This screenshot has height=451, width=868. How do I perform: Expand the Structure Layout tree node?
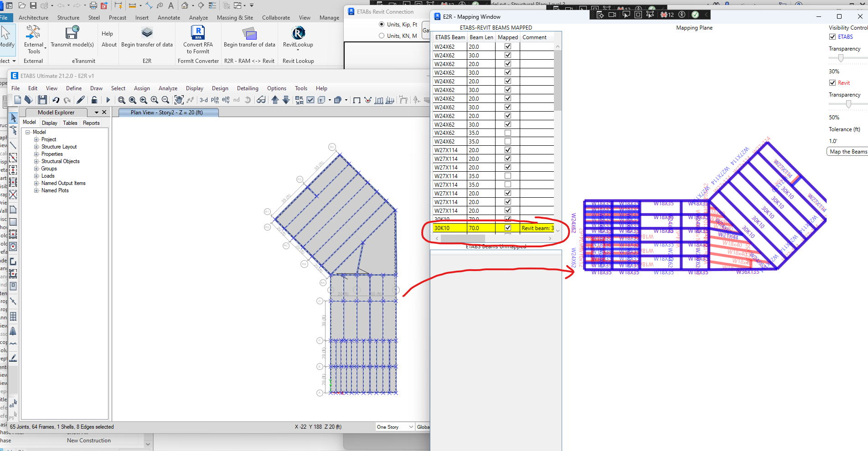tap(36, 147)
